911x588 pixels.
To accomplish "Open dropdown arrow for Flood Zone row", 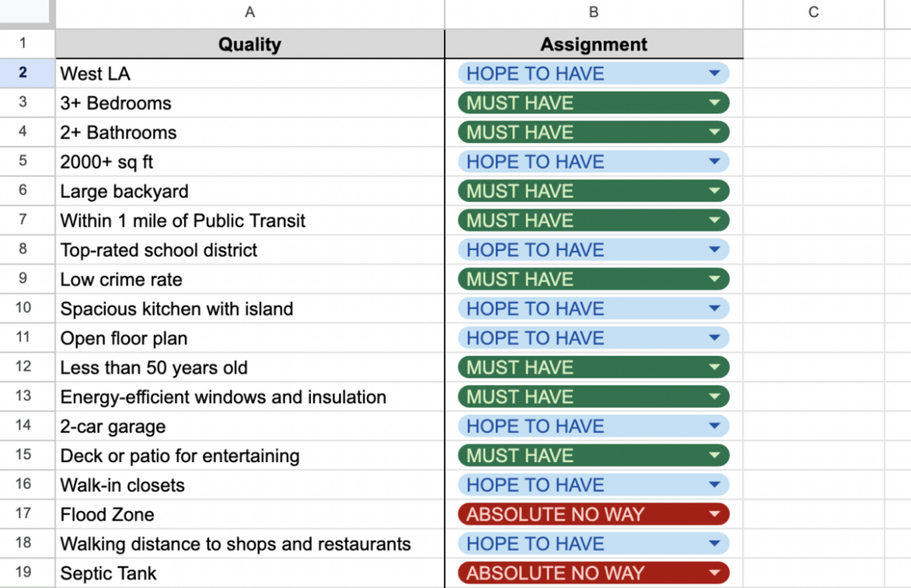I will [x=714, y=515].
